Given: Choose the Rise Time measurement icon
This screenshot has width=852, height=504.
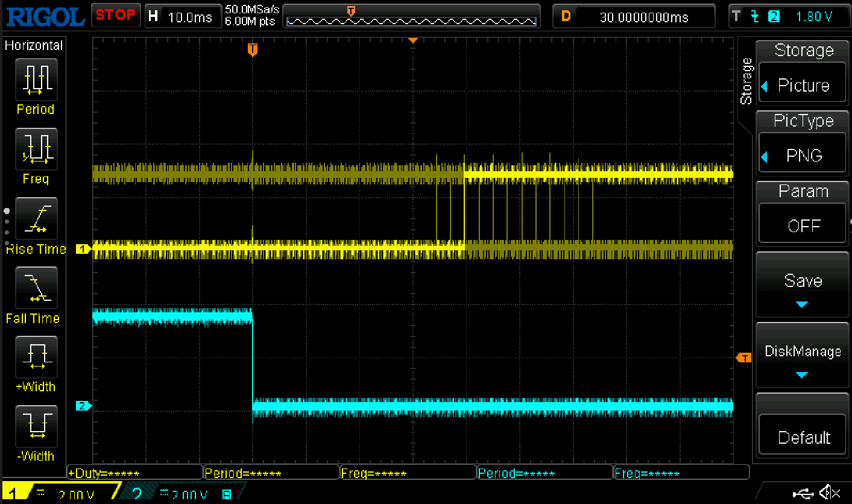Looking at the screenshot, I should 36,219.
